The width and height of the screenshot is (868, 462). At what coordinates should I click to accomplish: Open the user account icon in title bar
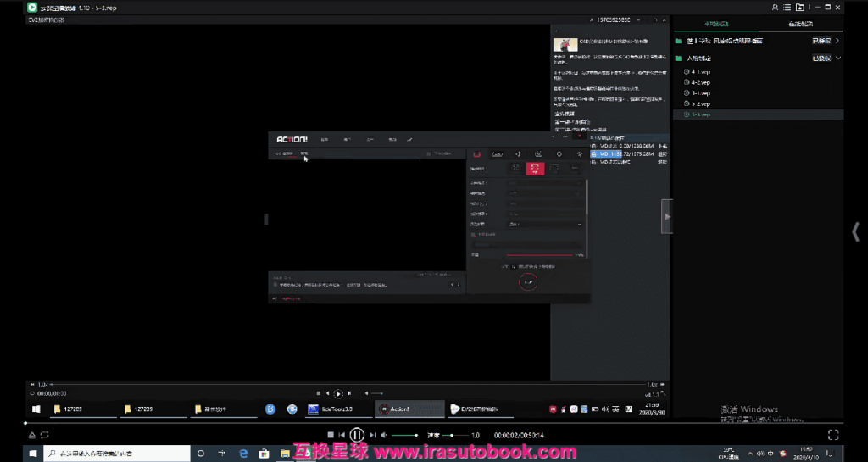point(775,7)
